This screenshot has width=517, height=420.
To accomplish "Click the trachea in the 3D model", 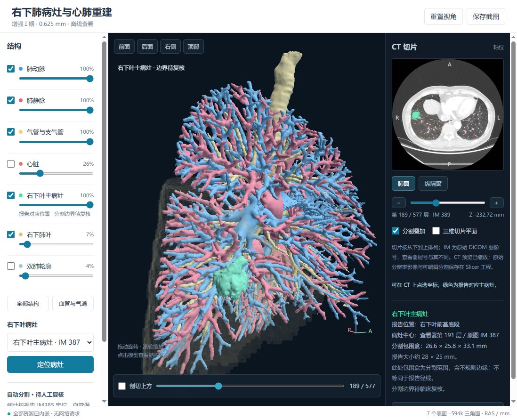I will pyautogui.click(x=284, y=84).
